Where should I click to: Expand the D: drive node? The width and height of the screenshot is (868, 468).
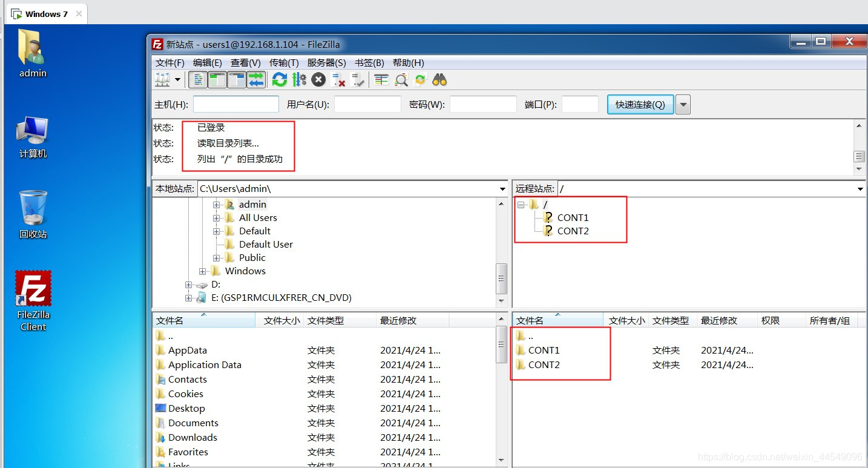pos(189,285)
